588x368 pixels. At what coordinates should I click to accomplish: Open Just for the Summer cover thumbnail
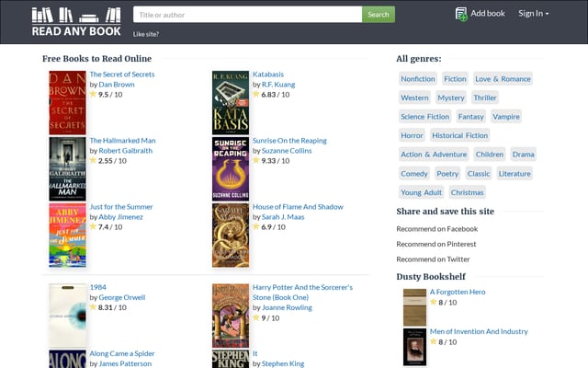67,236
